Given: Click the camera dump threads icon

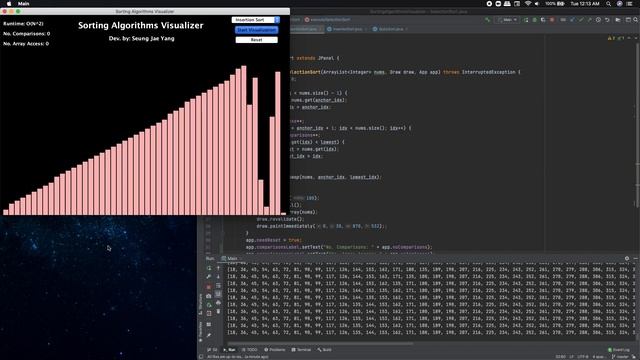Looking at the screenshot, I should point(209,296).
